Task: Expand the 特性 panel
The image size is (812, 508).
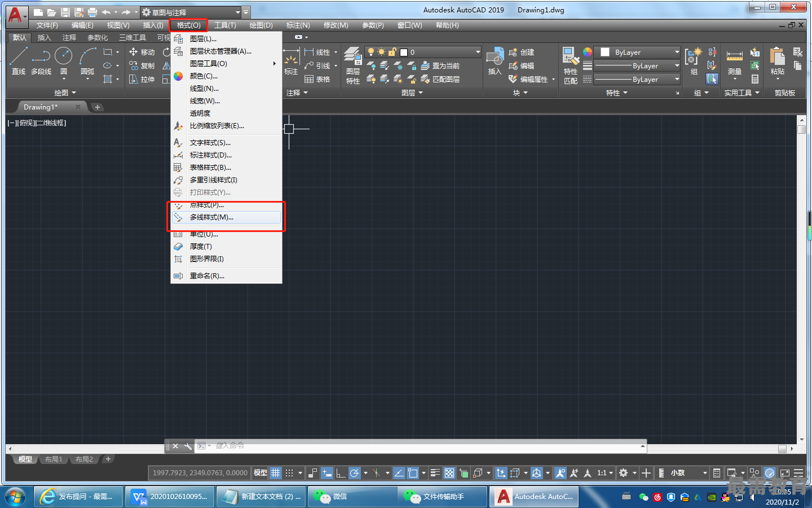Action: click(x=617, y=93)
